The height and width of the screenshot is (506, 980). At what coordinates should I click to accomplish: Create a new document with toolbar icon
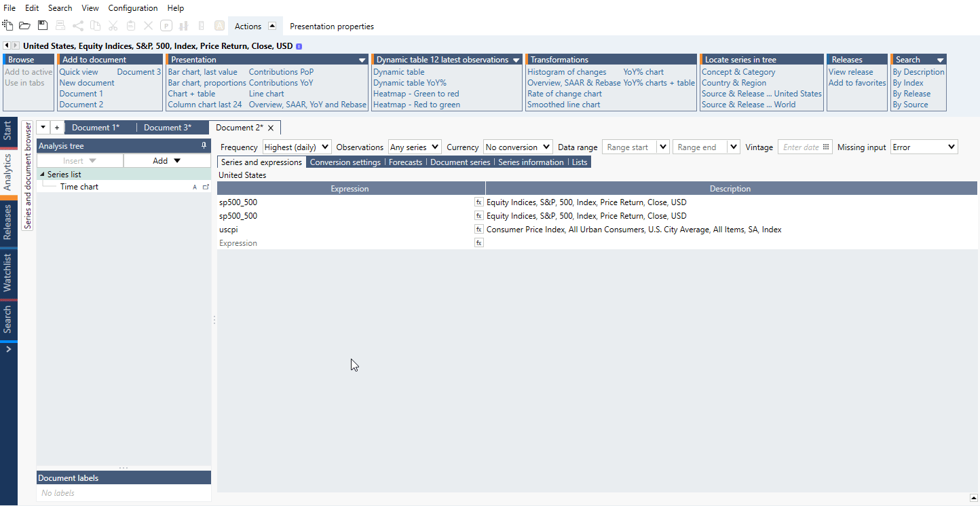pyautogui.click(x=7, y=26)
